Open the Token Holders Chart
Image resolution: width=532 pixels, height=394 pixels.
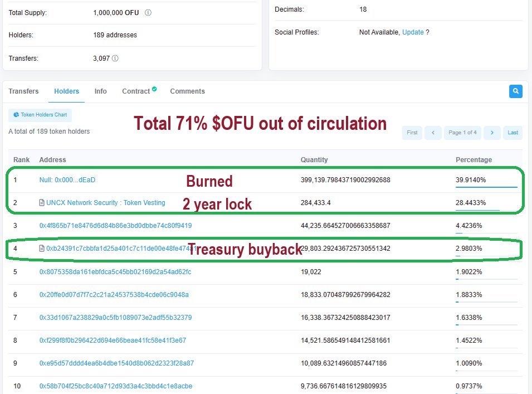(x=40, y=115)
